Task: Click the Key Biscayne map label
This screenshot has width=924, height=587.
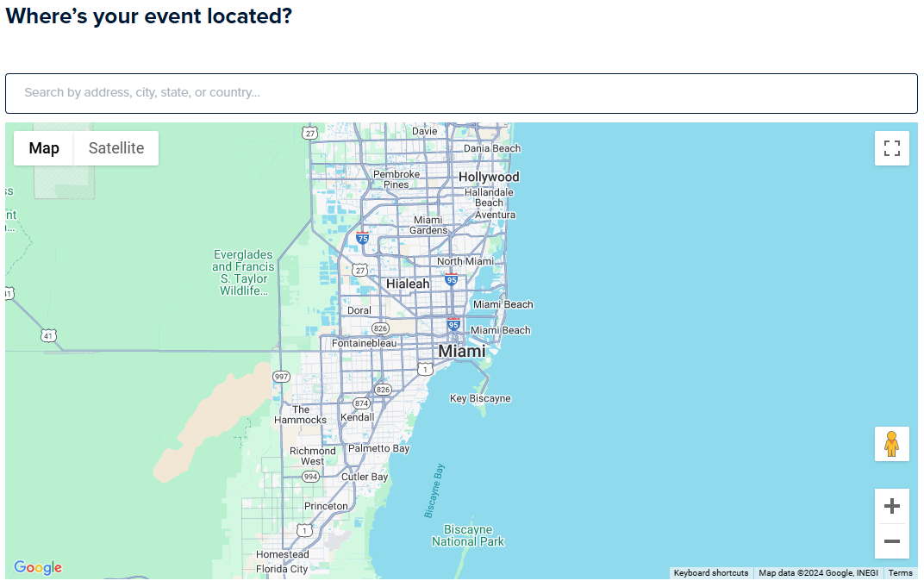Action: click(480, 398)
